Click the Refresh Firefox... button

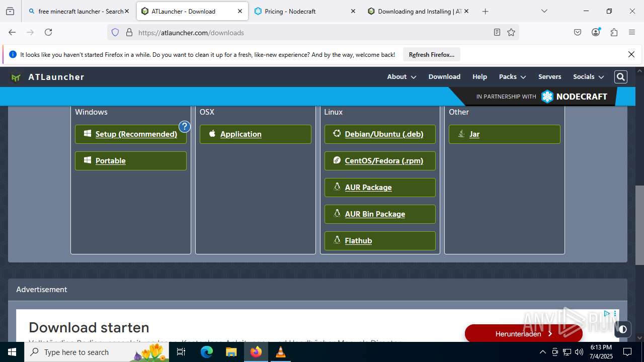tap(432, 54)
